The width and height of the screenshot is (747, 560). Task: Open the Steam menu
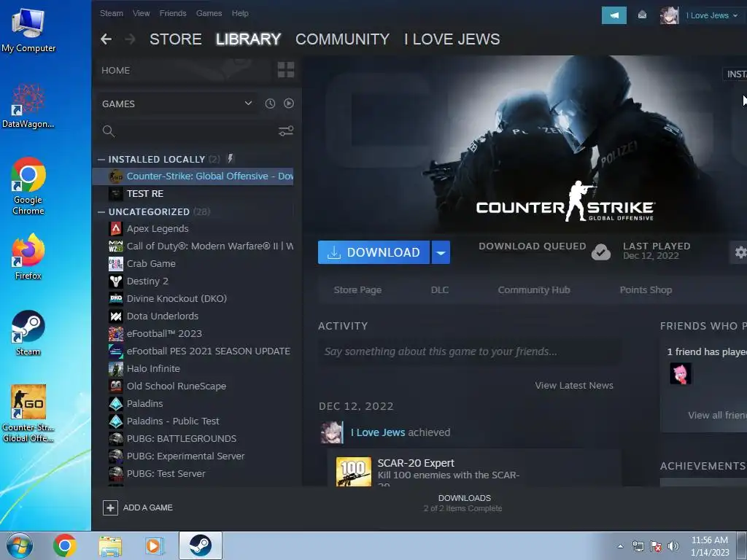tap(112, 13)
